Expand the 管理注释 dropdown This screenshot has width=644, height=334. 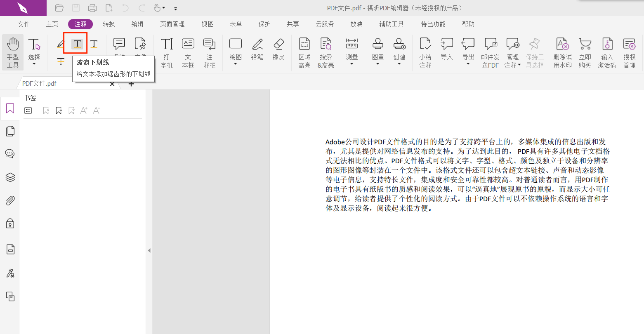coord(519,65)
